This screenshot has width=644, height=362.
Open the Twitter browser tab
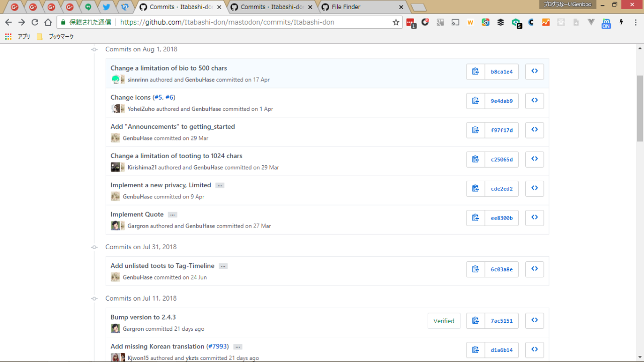pos(106,7)
